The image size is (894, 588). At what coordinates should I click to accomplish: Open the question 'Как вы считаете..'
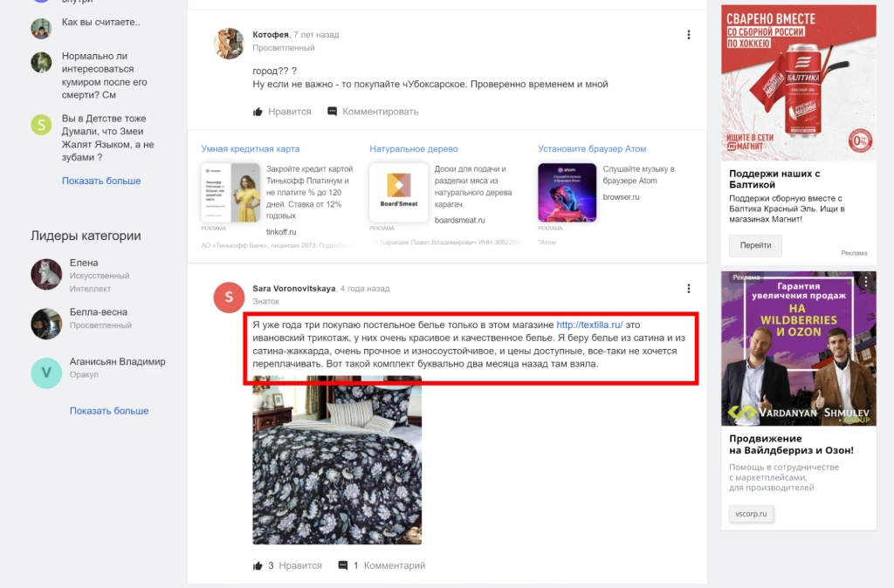coord(101,22)
